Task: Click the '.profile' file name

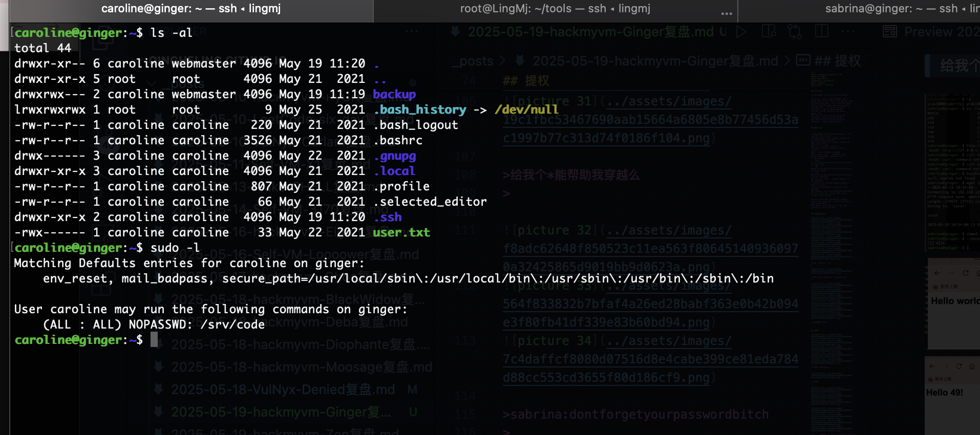Action: 401,186
